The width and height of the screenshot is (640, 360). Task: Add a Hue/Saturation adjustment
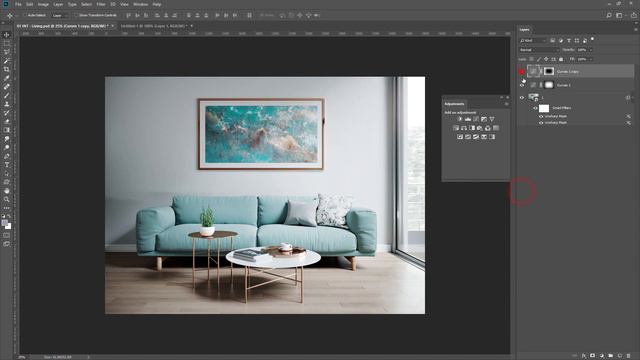pyautogui.click(x=456, y=128)
